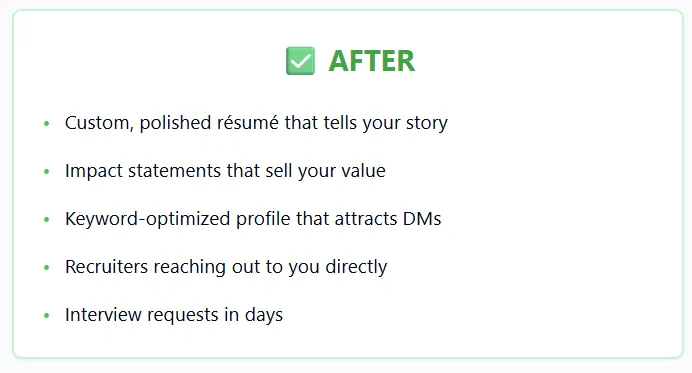Click the green AFTER heading text
The width and height of the screenshot is (692, 373).
click(372, 61)
